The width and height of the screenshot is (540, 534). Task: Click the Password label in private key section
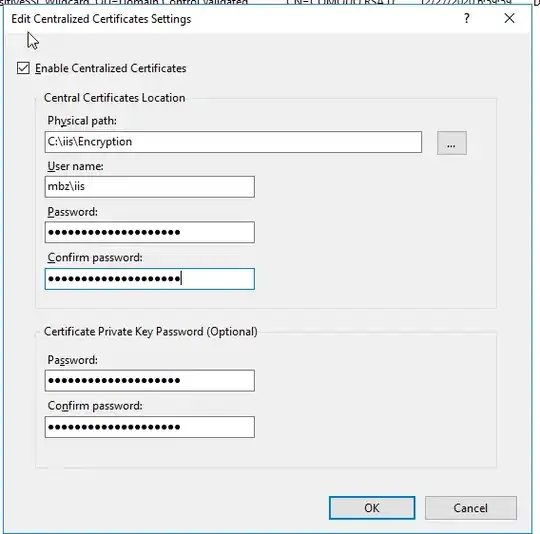72,360
